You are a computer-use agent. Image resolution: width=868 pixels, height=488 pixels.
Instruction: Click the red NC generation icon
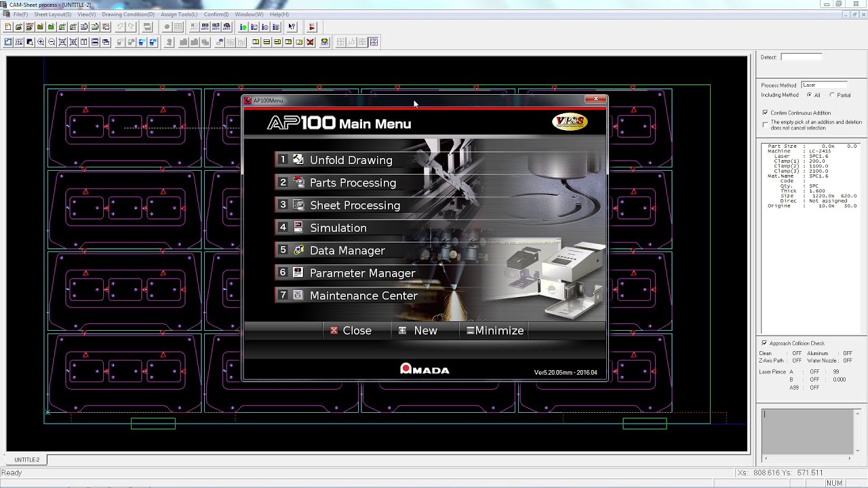tap(312, 27)
